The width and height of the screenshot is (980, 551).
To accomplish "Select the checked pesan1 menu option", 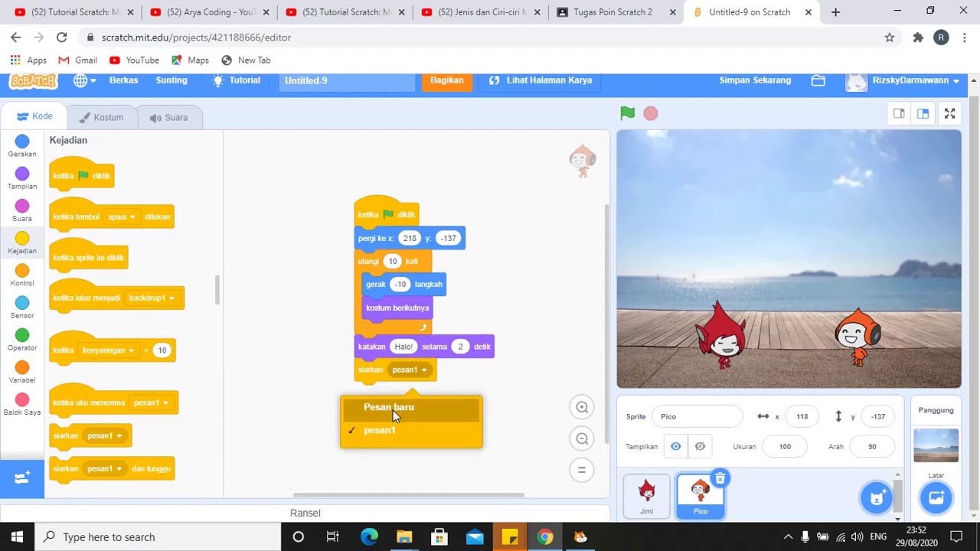I will (x=411, y=430).
